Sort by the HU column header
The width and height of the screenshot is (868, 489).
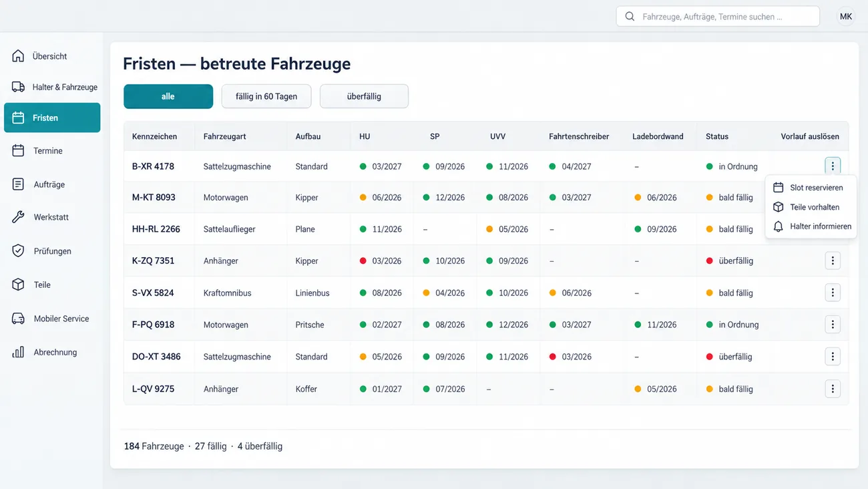click(x=365, y=136)
